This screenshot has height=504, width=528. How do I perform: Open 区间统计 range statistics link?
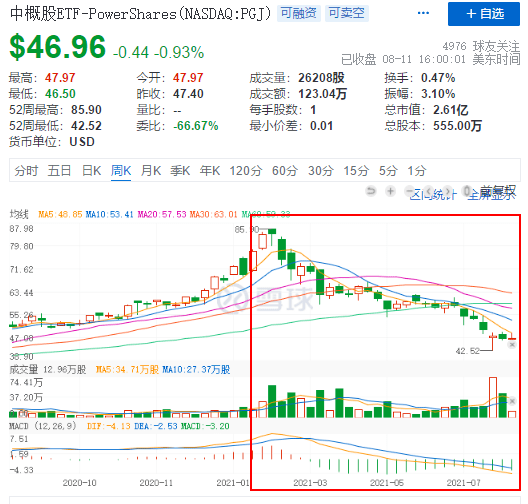433,194
